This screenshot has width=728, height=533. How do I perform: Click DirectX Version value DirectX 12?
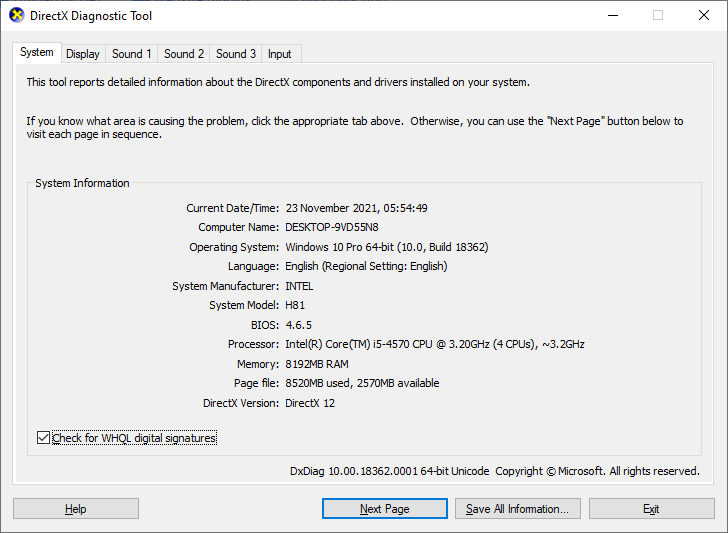pyautogui.click(x=310, y=403)
